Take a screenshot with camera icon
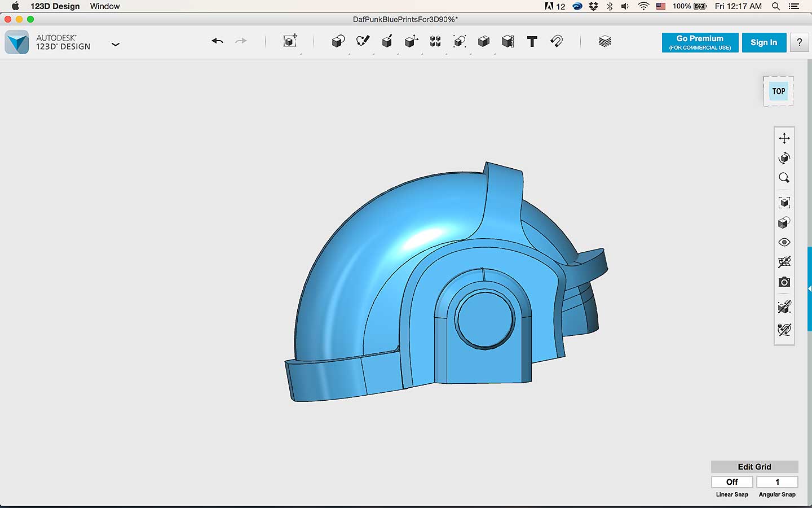 point(784,282)
